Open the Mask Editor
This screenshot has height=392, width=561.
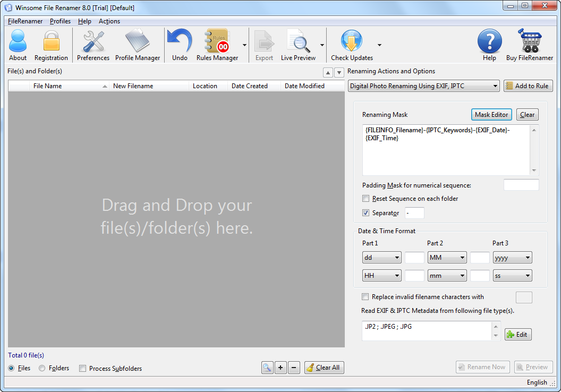tap(491, 114)
